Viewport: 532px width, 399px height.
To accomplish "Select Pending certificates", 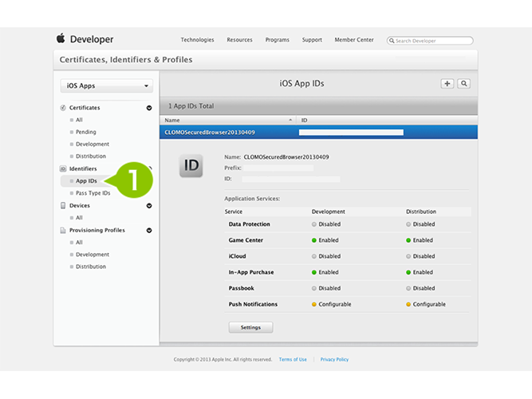I will (x=86, y=132).
